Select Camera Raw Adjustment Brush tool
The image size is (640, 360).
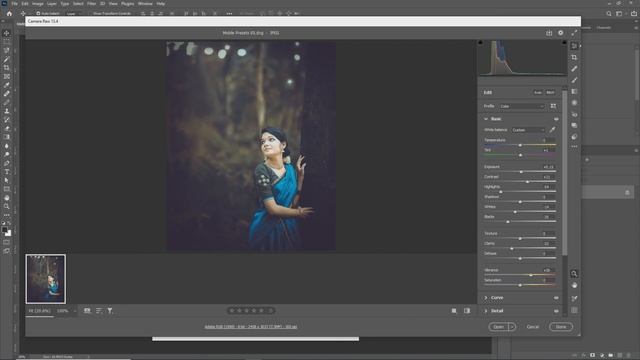tap(574, 80)
